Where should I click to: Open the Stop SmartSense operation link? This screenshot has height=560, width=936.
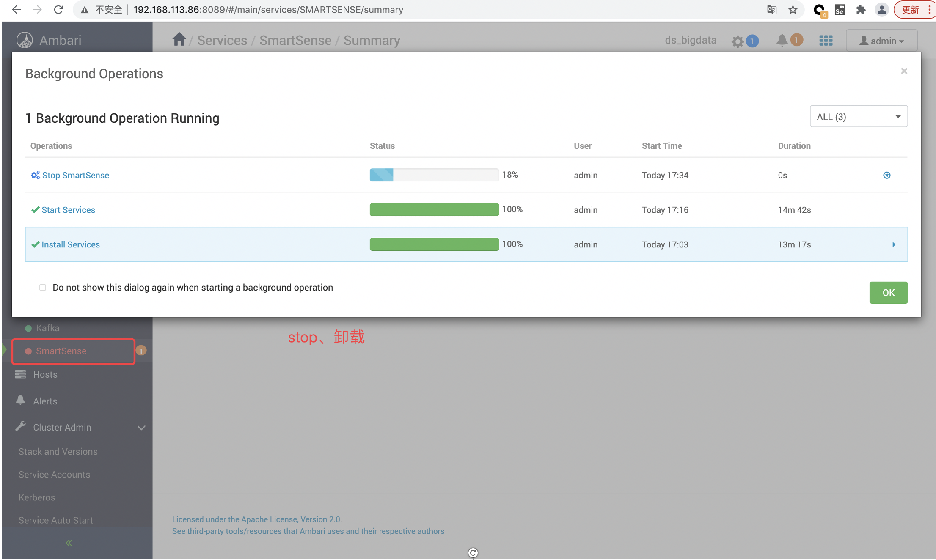pos(75,175)
